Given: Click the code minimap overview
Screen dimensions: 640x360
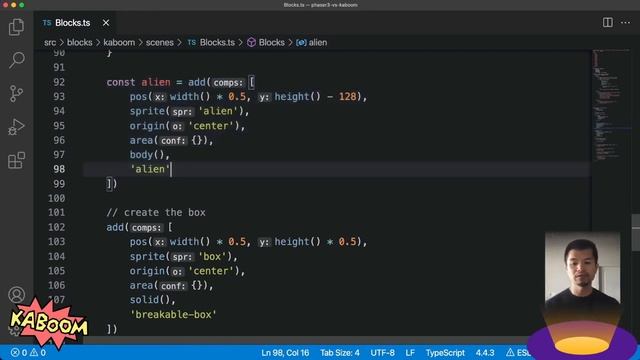Looking at the screenshot, I should click(x=610, y=106).
